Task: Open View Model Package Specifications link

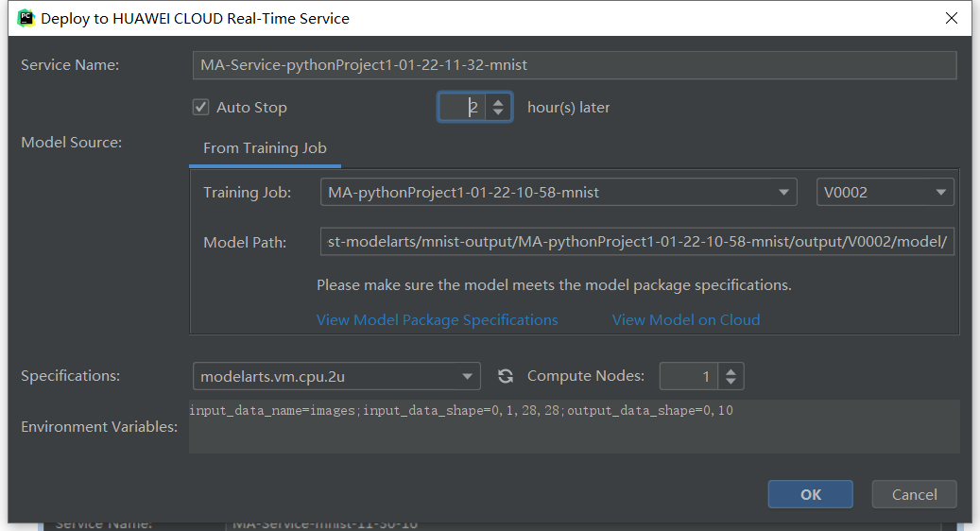Action: [438, 320]
